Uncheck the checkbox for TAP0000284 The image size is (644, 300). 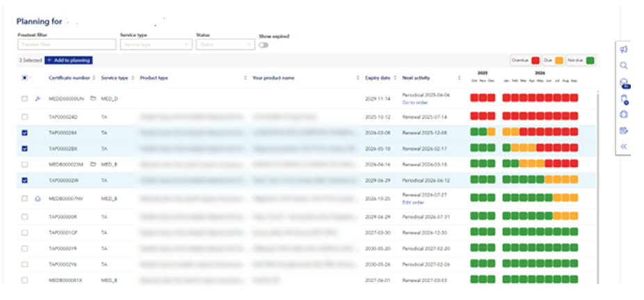point(24,132)
